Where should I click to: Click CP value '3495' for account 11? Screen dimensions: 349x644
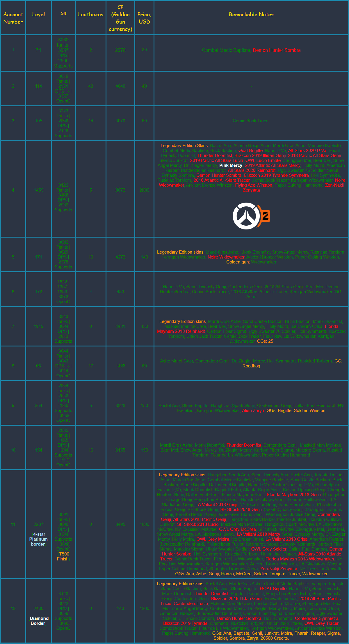click(120, 524)
